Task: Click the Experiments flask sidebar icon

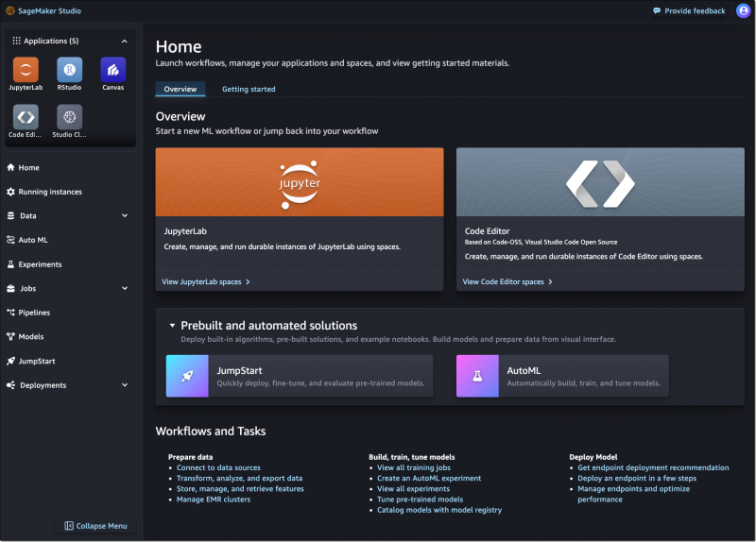Action: coord(10,264)
